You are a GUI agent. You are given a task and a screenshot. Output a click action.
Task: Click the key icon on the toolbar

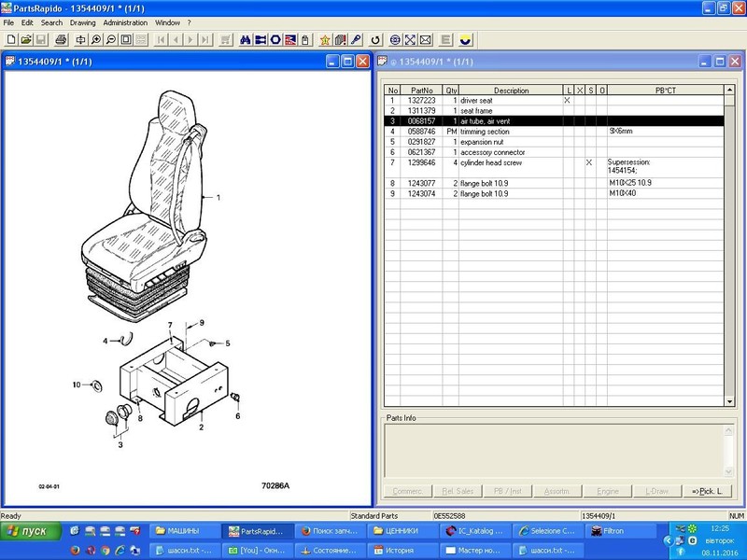357,40
